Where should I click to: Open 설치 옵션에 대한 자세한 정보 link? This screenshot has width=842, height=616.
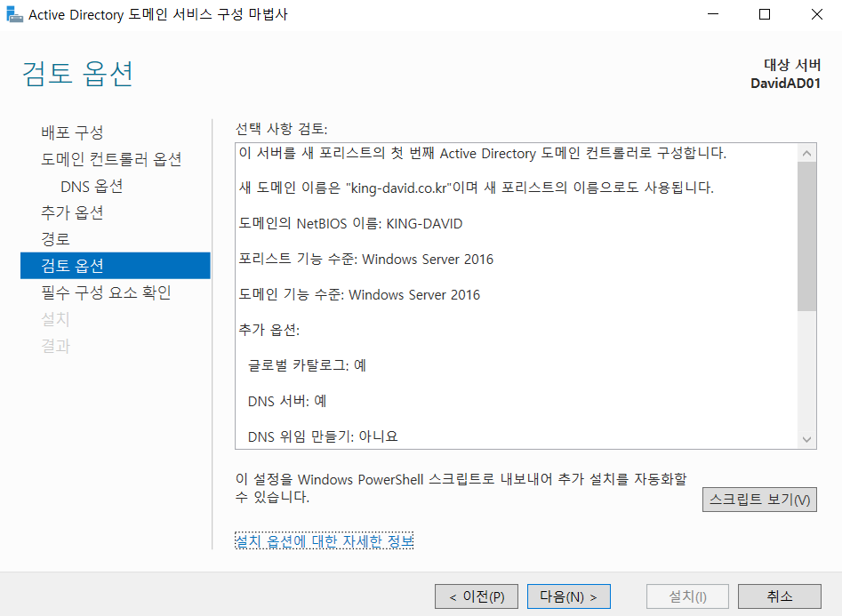(325, 540)
